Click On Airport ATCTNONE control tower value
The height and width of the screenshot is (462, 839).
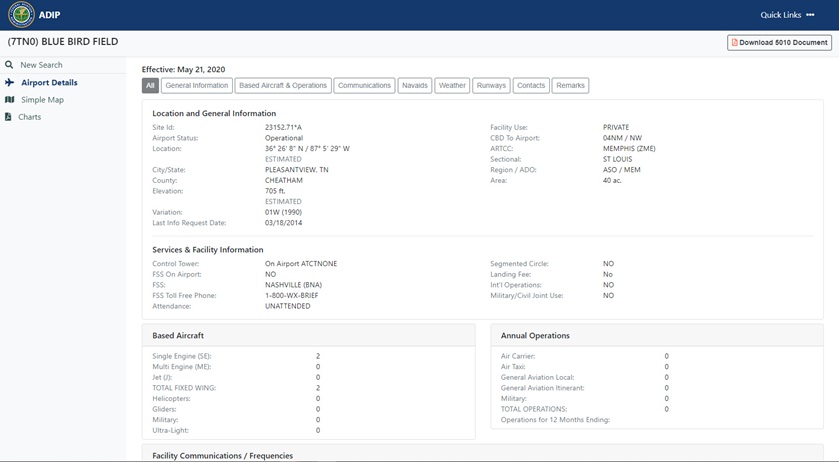tap(301, 264)
